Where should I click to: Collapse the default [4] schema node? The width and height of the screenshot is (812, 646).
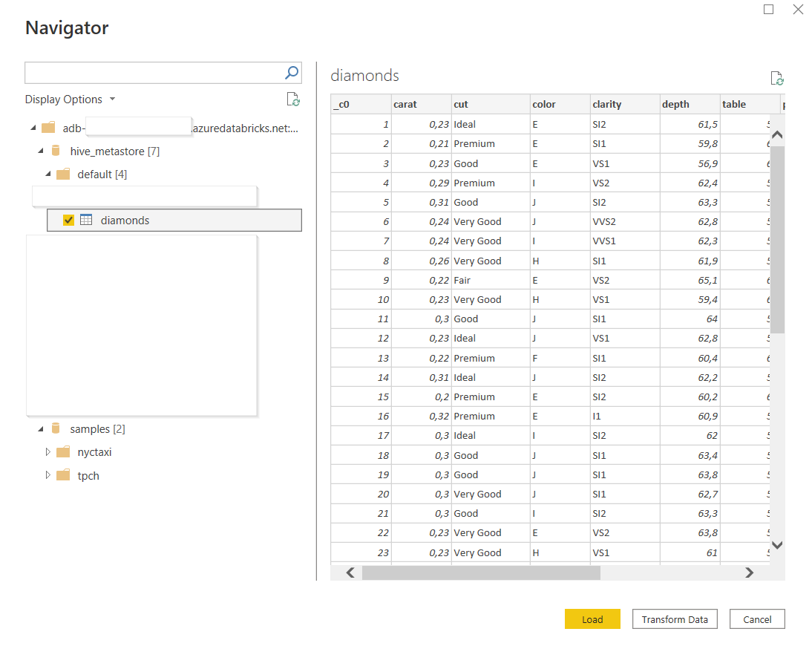[x=48, y=174]
